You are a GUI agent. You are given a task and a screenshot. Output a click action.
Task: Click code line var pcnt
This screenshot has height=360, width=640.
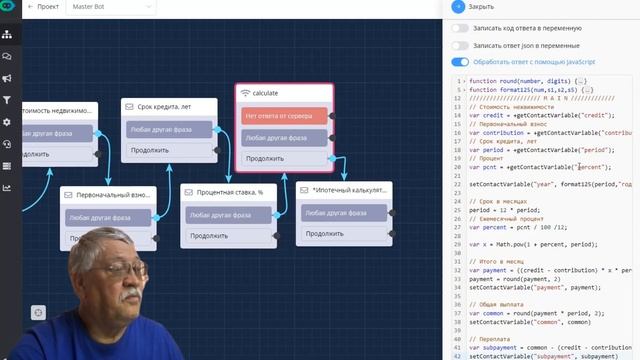540,167
